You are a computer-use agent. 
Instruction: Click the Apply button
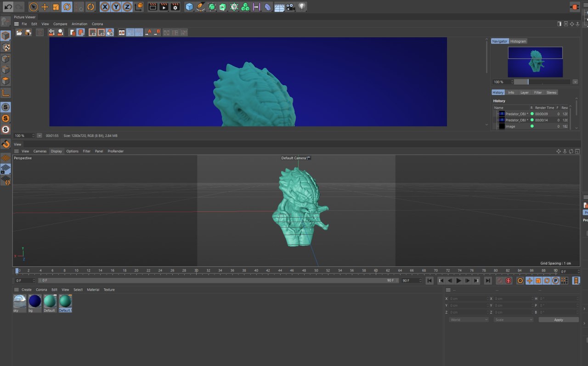coord(559,320)
